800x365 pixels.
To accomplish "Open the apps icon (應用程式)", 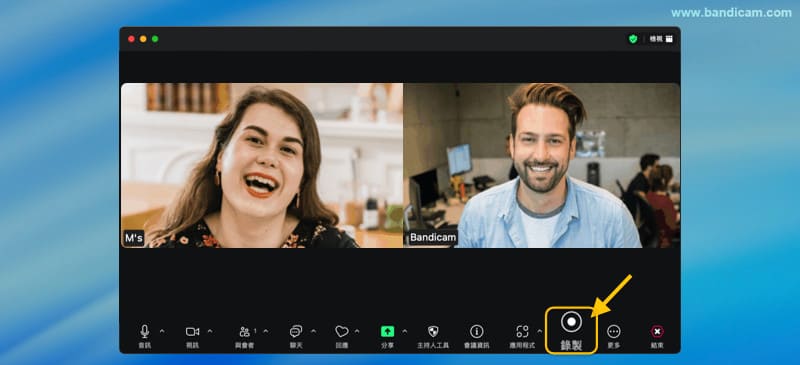I will [x=522, y=332].
